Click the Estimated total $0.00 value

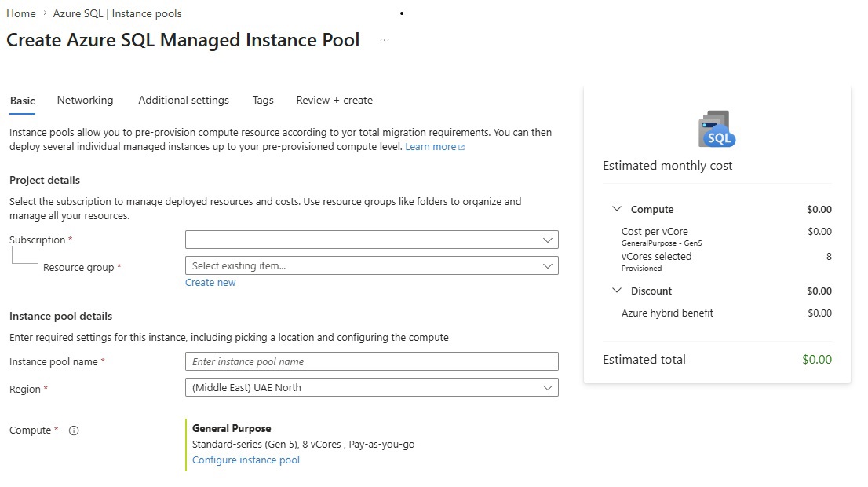click(817, 360)
